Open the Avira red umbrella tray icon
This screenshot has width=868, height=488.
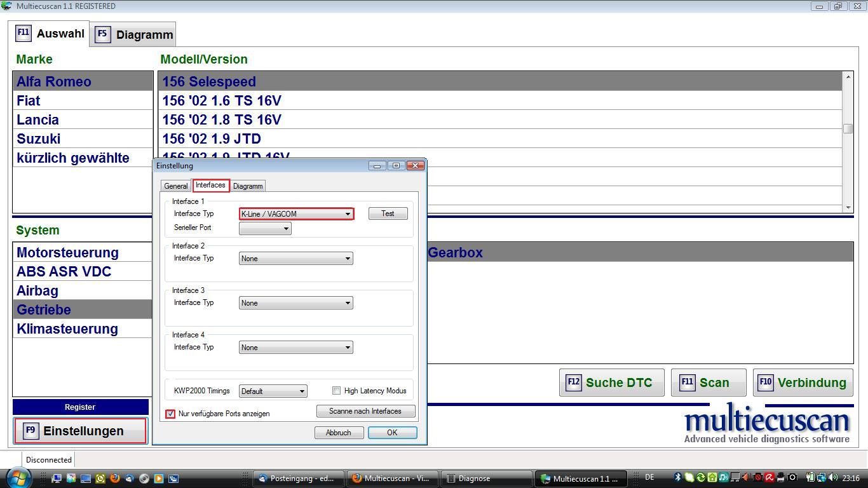tap(770, 478)
